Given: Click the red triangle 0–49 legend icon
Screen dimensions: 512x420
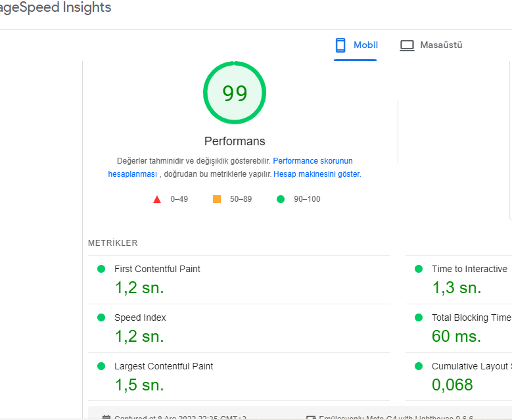Looking at the screenshot, I should (157, 199).
